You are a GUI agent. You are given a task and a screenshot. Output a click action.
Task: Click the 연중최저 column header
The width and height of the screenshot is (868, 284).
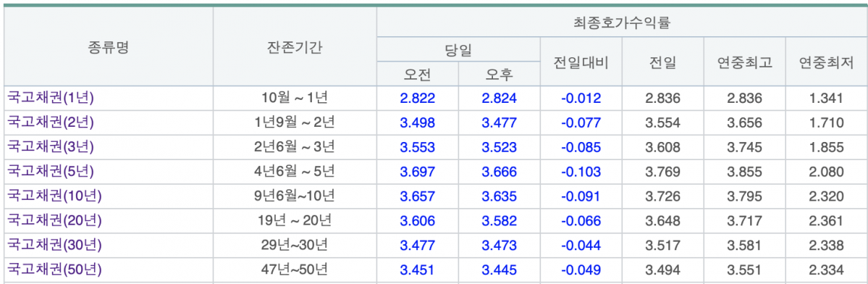(x=827, y=62)
